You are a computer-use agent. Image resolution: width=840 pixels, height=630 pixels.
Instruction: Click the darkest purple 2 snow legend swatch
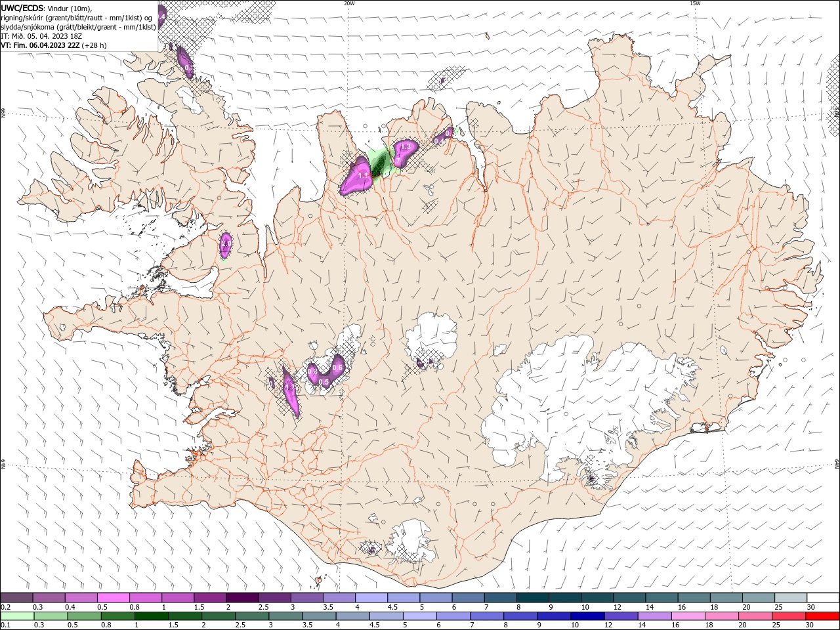click(x=242, y=598)
